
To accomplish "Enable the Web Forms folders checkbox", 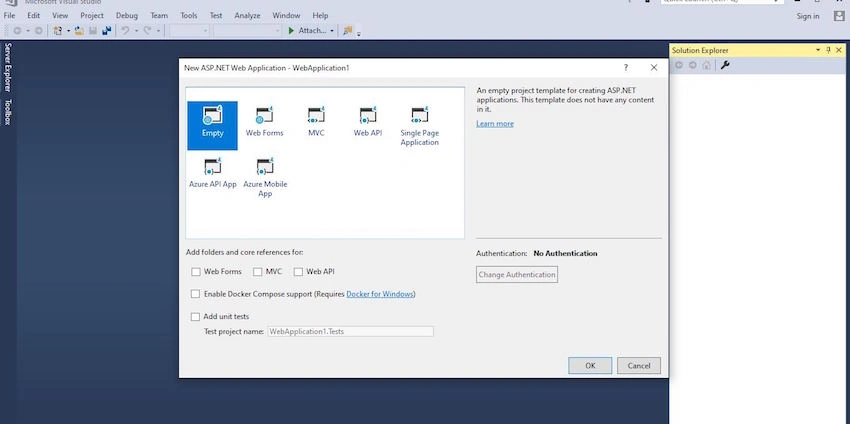I will [196, 272].
